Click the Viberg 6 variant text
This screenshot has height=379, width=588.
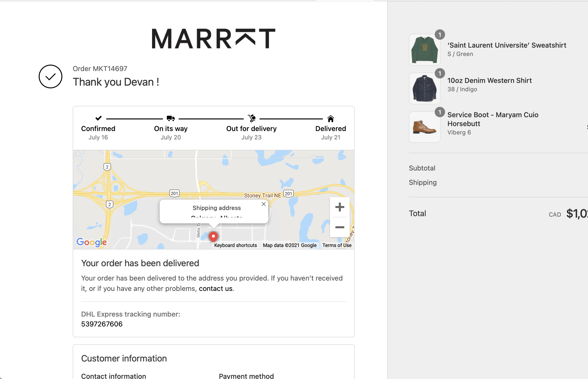click(459, 133)
